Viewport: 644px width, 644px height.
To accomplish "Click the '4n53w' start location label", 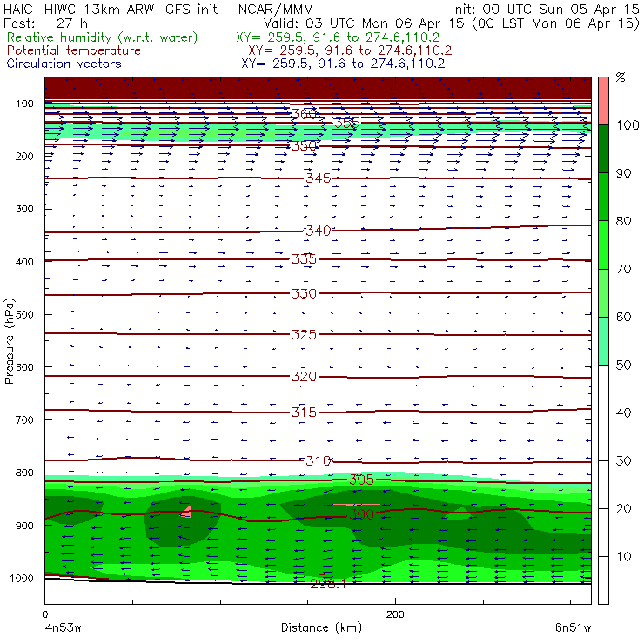I will 63,628.
